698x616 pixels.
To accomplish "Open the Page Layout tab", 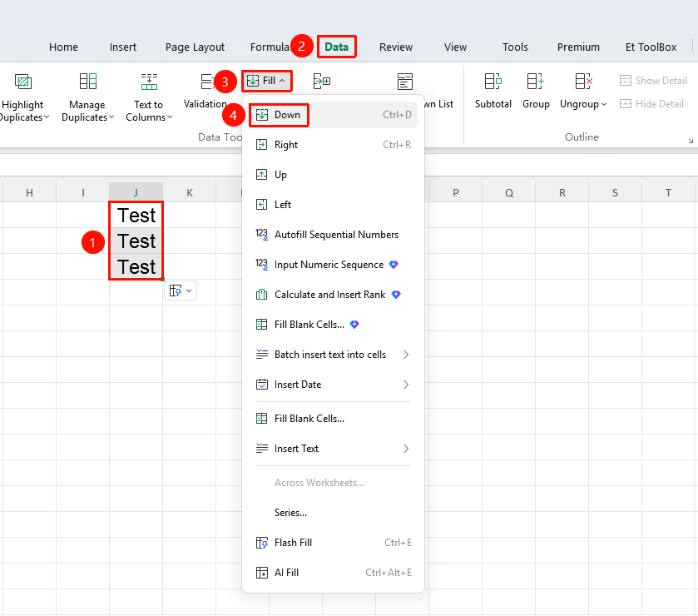I will click(x=195, y=47).
